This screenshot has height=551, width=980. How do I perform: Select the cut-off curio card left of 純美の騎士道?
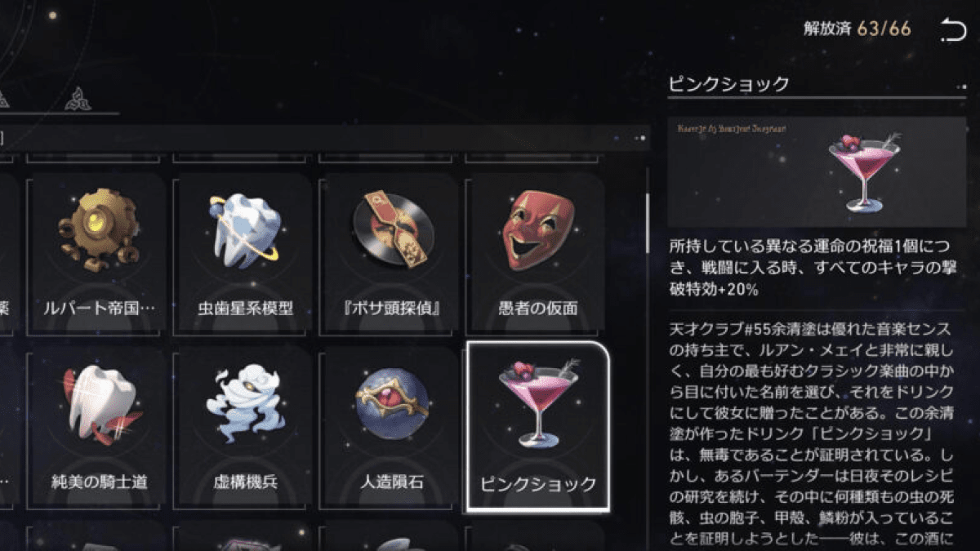10,427
